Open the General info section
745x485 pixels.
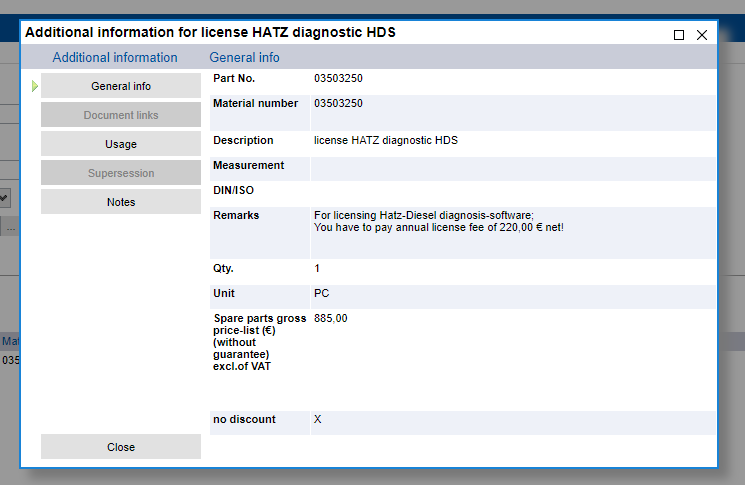[x=121, y=86]
